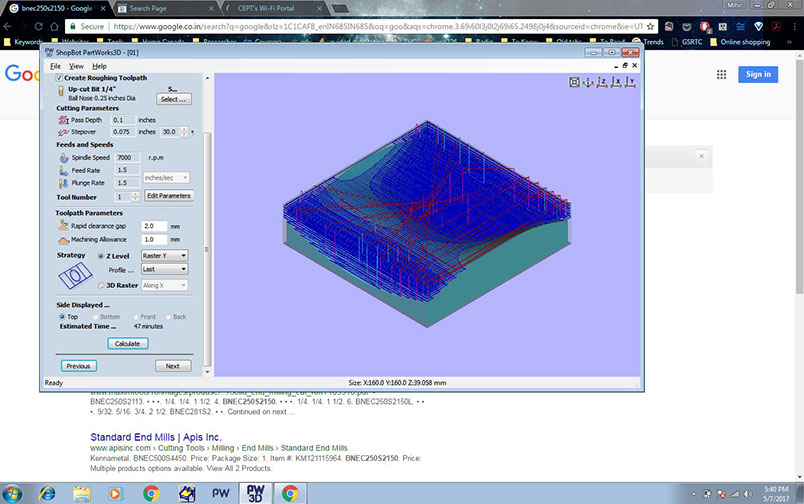Click the Machining Allowance icon

63,239
